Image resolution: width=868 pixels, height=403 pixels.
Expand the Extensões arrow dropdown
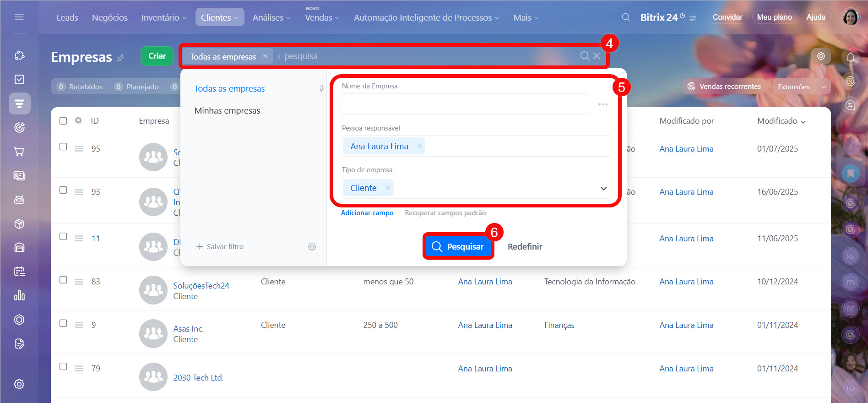click(824, 87)
